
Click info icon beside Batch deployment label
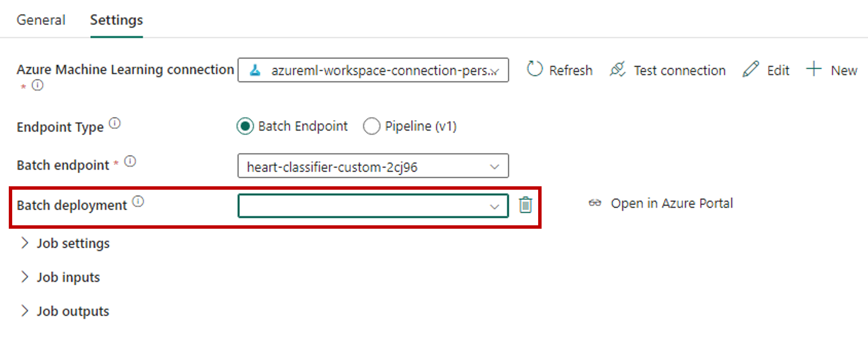pyautogui.click(x=139, y=201)
